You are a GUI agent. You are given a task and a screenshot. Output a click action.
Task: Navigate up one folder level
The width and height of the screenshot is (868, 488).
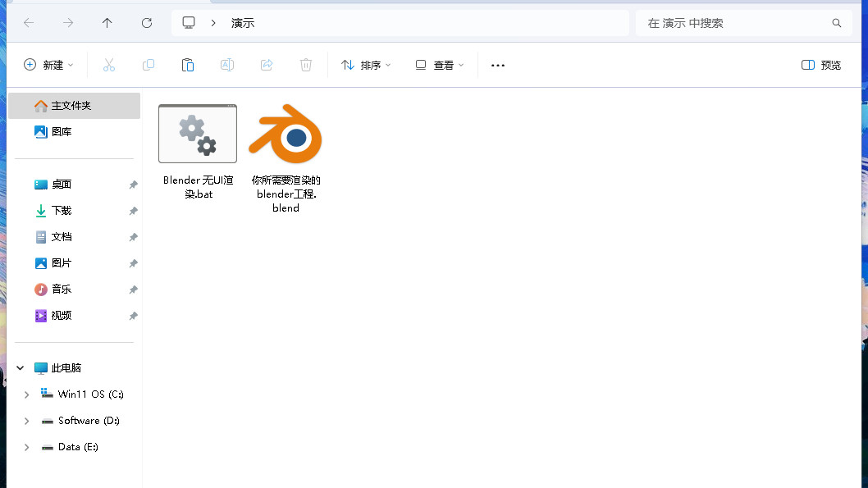(x=107, y=23)
